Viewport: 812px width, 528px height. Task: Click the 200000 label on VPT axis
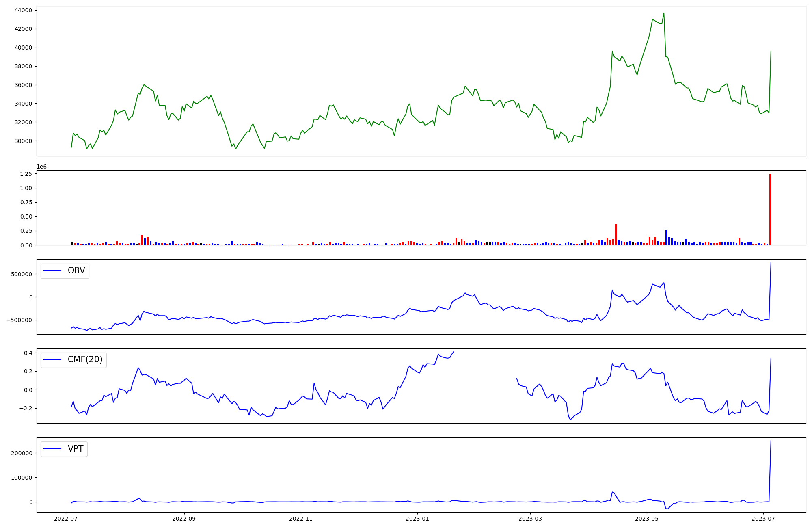tap(22, 453)
